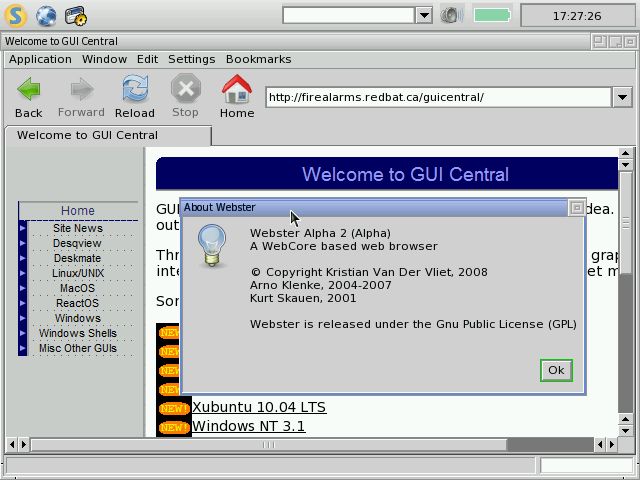Open the Windows sidebar link
This screenshot has height=480, width=640.
pos(78,318)
